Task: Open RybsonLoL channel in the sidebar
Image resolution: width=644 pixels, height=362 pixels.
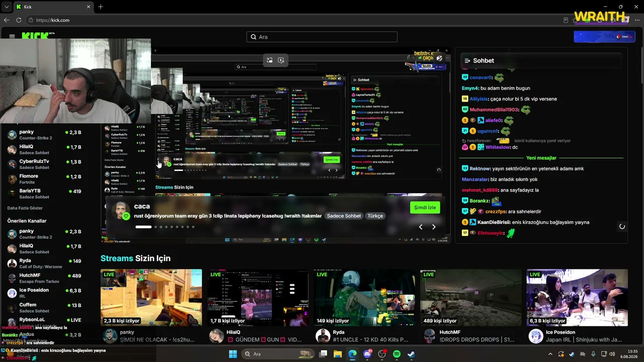Action: 44,320
